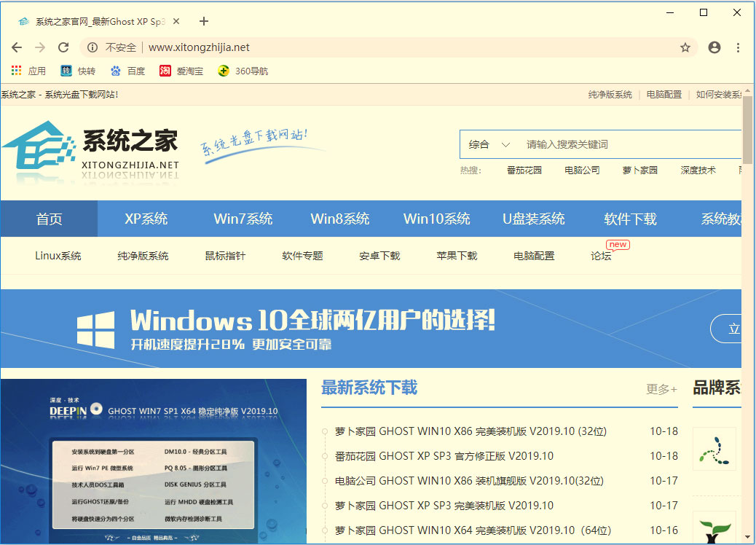
Task: Click the 立 button on banner
Action: [x=726, y=329]
